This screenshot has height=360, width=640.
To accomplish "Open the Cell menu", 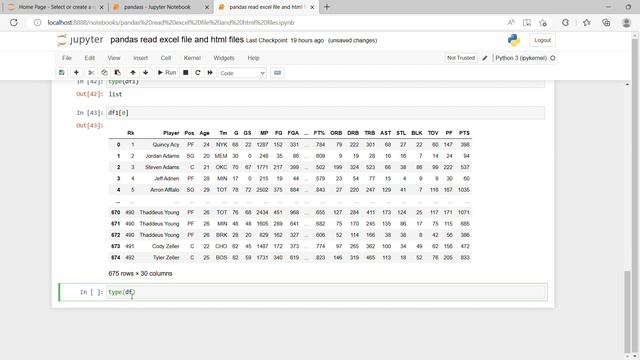I will (166, 58).
